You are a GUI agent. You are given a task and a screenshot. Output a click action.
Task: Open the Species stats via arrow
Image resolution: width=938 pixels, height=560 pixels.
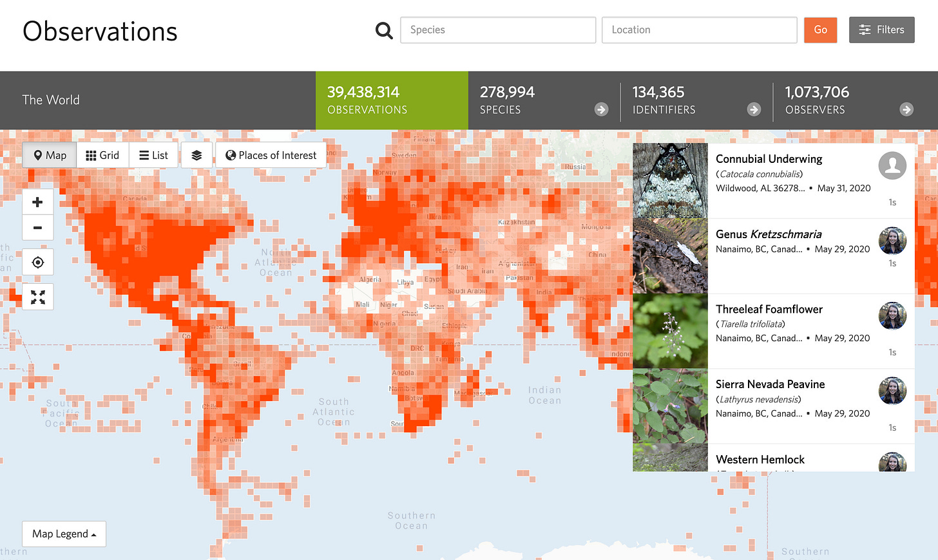pyautogui.click(x=600, y=109)
